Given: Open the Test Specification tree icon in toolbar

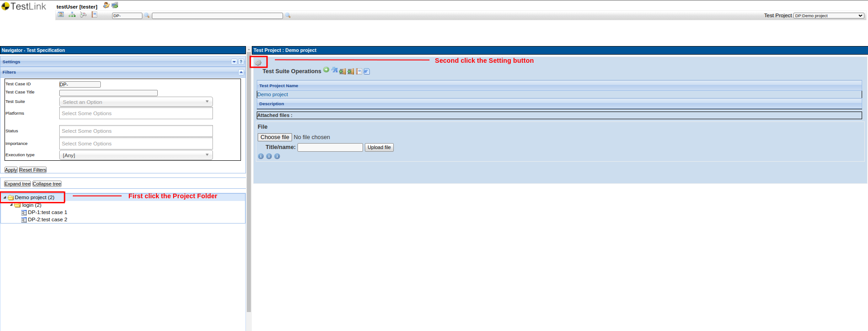Looking at the screenshot, I should pyautogui.click(x=72, y=15).
